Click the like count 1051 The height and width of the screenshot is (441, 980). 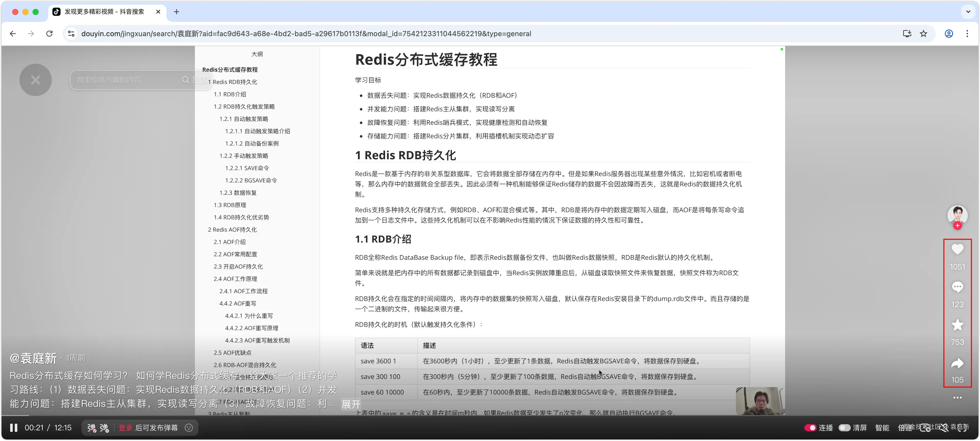click(x=957, y=267)
